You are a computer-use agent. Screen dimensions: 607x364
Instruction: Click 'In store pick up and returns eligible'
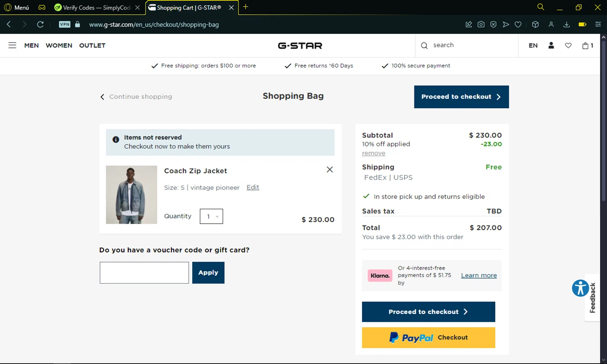(429, 197)
